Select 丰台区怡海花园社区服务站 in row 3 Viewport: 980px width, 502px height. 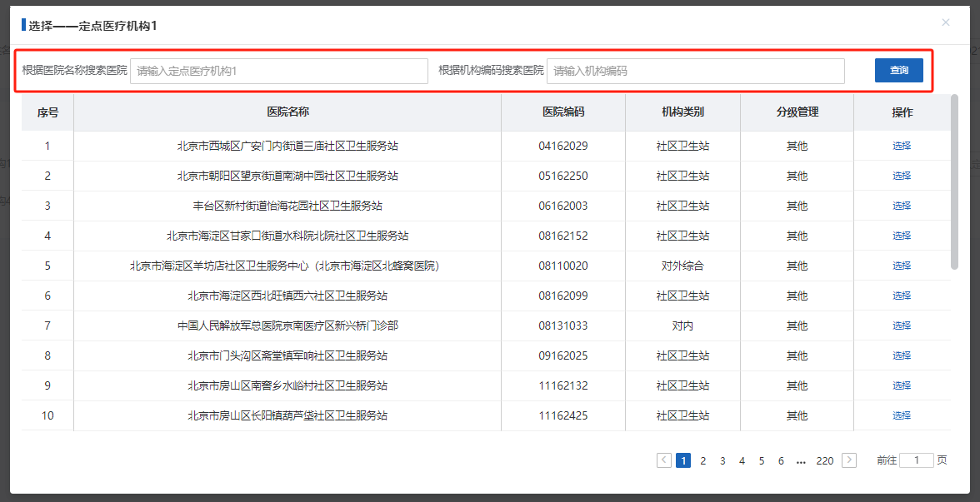tap(902, 205)
